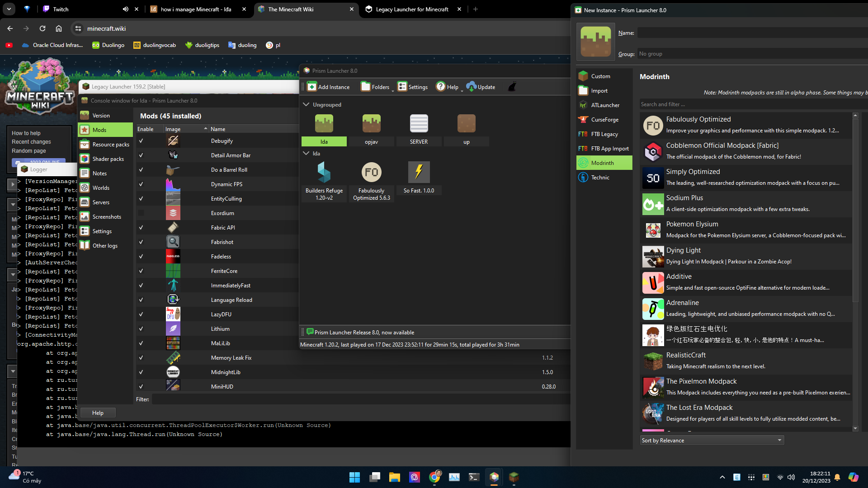Viewport: 868px width, 488px height.
Task: Disable the MiniHUD mod checkbox
Action: coord(141,387)
